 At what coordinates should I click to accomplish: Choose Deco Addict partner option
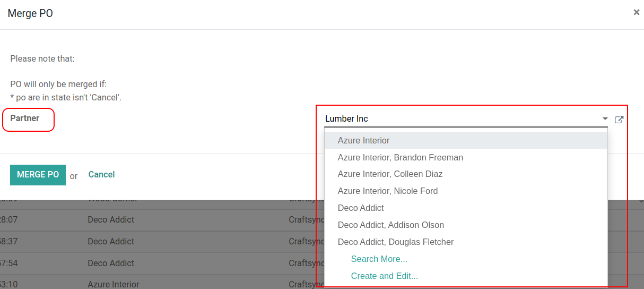coord(361,208)
